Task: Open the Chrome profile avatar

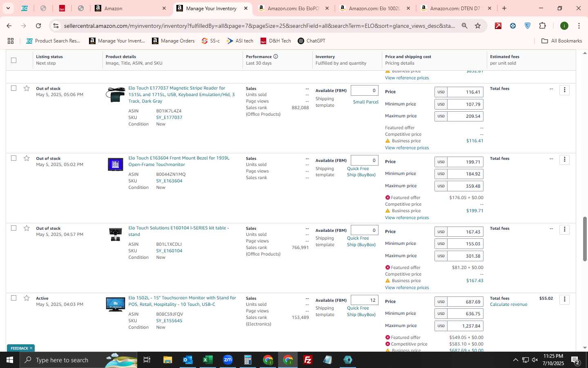Action: coord(564,26)
